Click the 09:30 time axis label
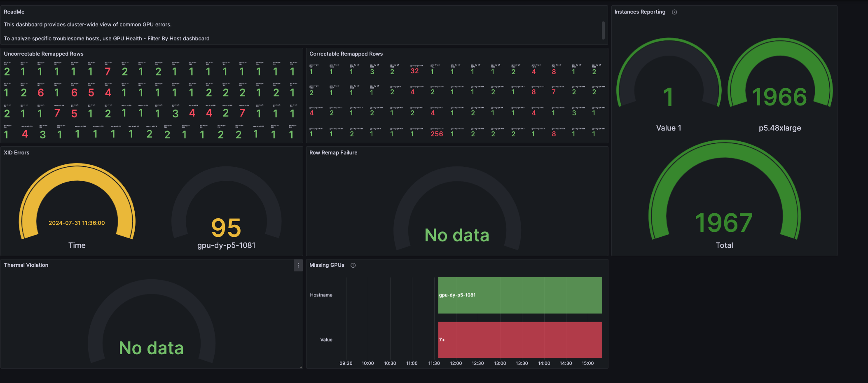This screenshot has width=868, height=383. (346, 363)
